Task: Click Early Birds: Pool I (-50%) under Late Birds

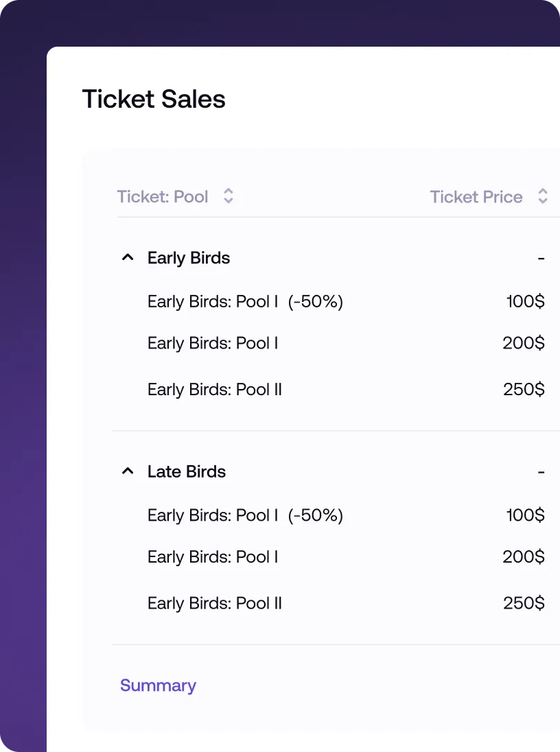Action: click(245, 515)
